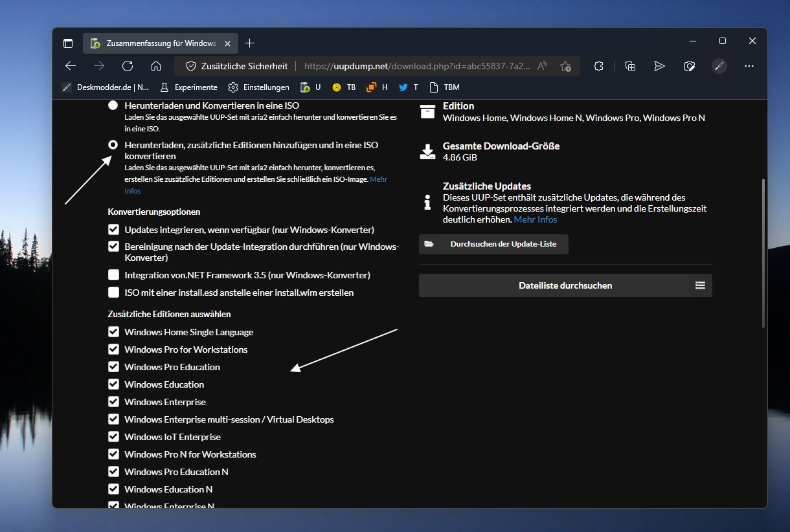Click the round brush icon in Edge toolbar
Screen dimensions: 790x532
click(x=719, y=66)
